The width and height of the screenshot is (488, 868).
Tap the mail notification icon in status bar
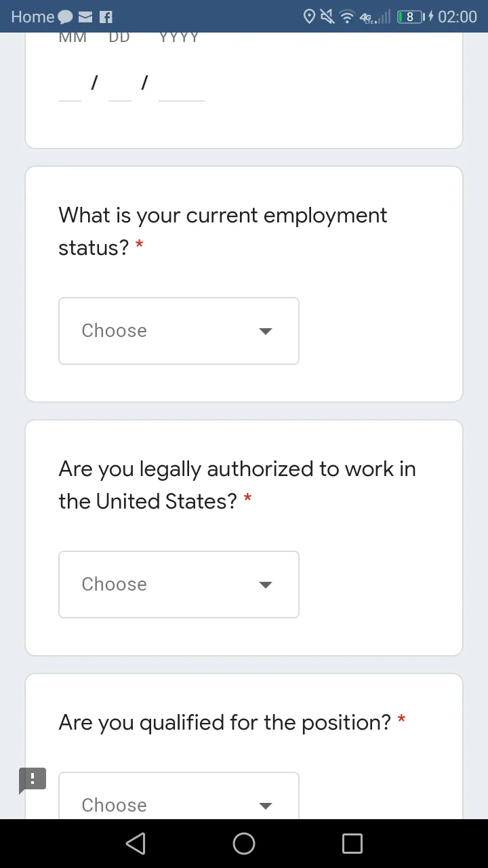(85, 17)
